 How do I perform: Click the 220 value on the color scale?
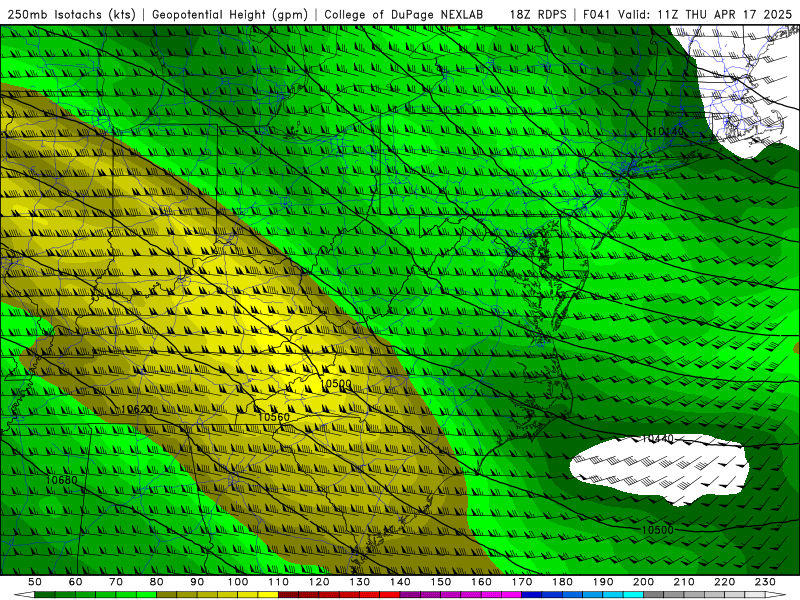(x=725, y=582)
